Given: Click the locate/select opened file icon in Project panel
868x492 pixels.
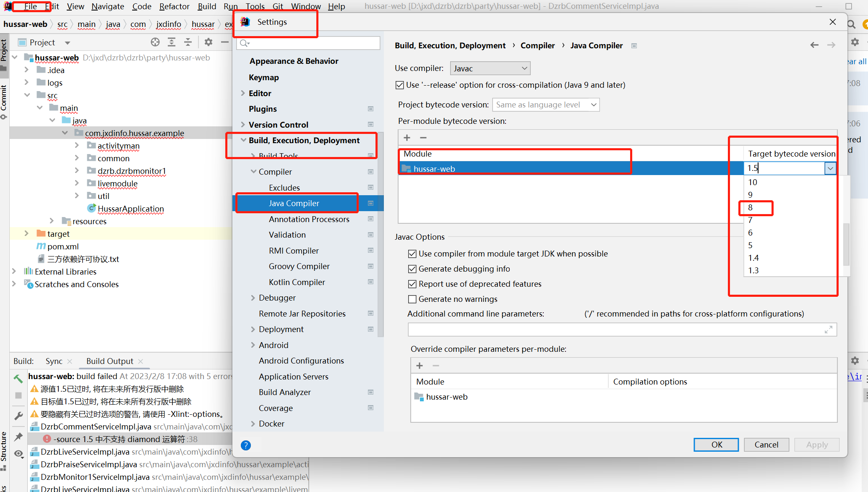Looking at the screenshot, I should coord(155,42).
